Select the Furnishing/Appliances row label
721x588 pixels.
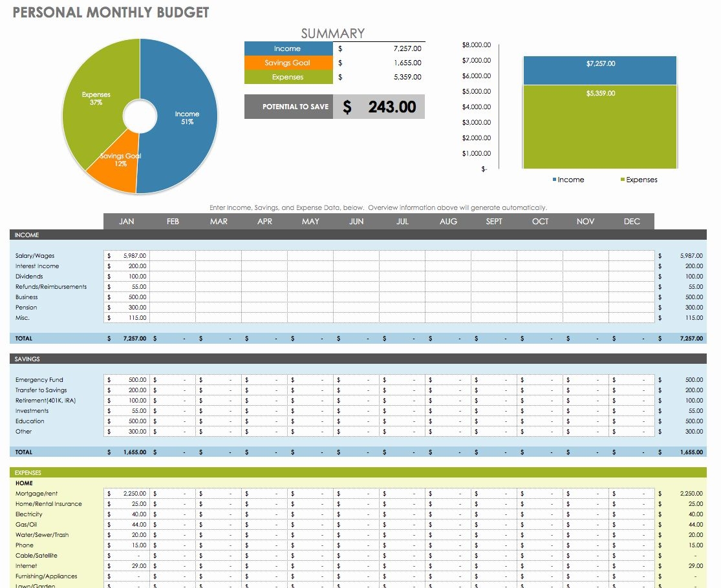click(x=47, y=576)
